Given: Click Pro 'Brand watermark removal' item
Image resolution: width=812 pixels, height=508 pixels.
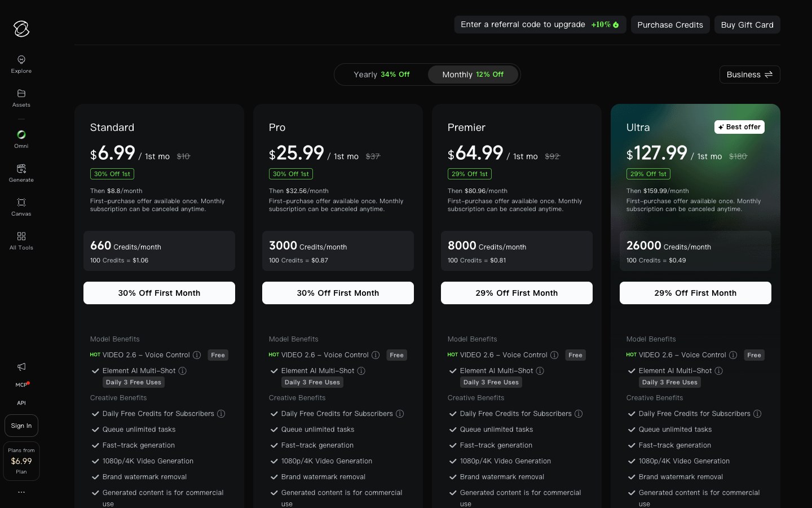Looking at the screenshot, I should (323, 477).
